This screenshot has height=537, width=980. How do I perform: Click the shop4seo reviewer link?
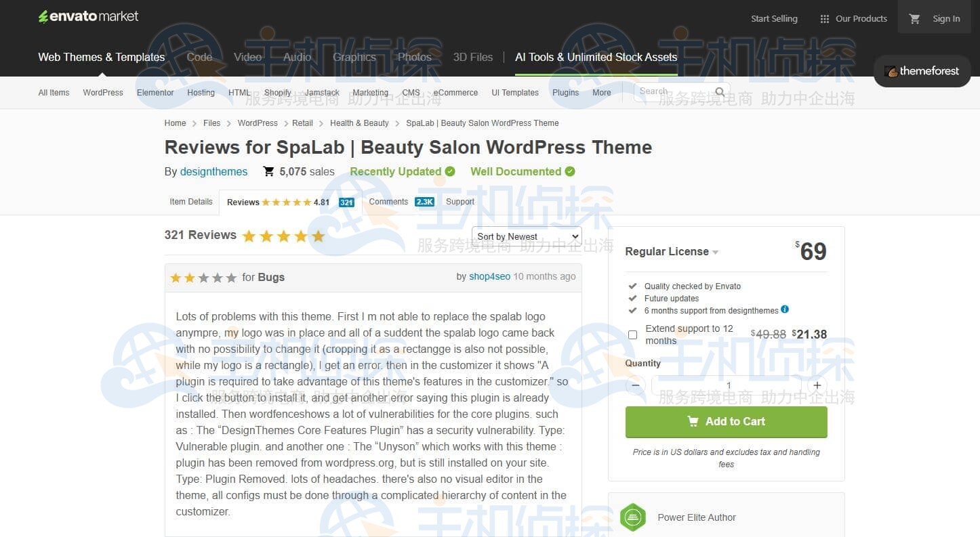pyautogui.click(x=489, y=276)
